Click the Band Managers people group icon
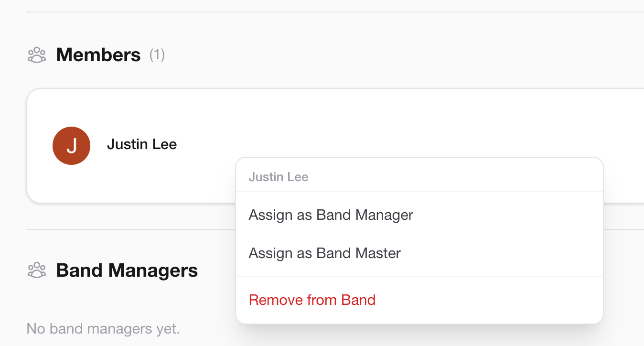Viewport: 644px width, 346px height. [37, 270]
